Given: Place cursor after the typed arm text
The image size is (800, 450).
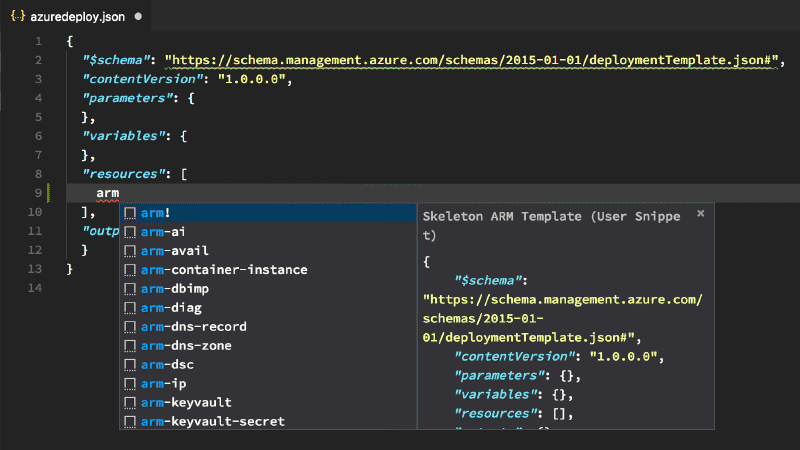Looking at the screenshot, I should point(121,193).
